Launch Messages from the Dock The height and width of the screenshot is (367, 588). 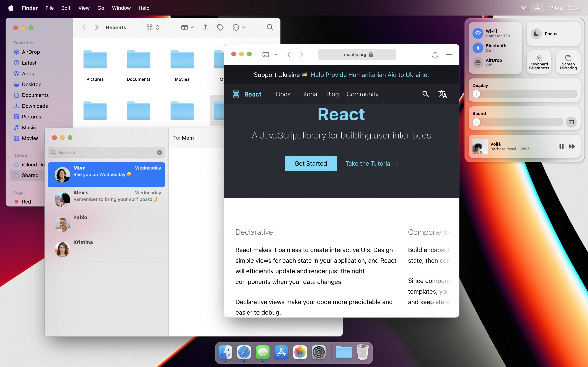tap(263, 352)
